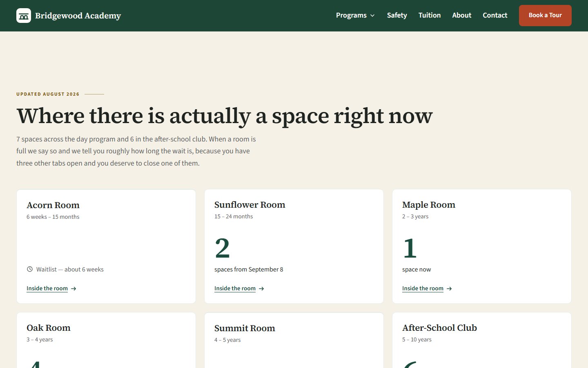Visit Inside the room link for Maple Room
The width and height of the screenshot is (588, 368).
[x=423, y=288]
